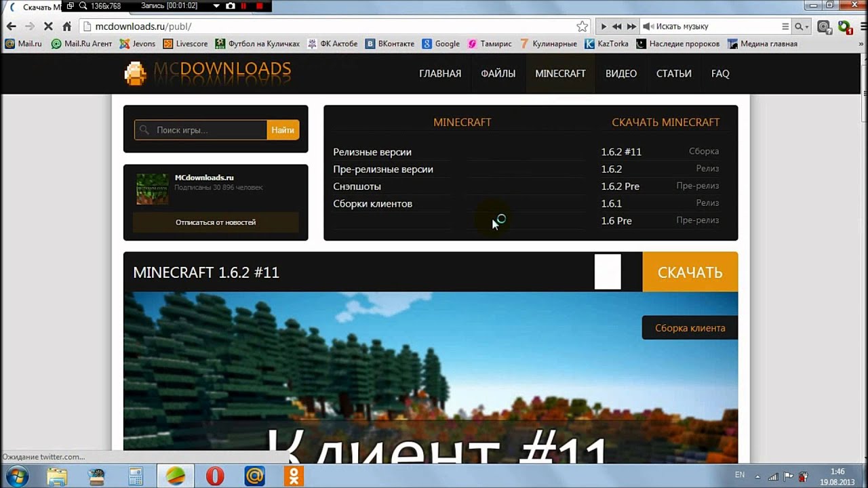Go back with the browser back arrow
The image size is (868, 488).
pos(11,26)
